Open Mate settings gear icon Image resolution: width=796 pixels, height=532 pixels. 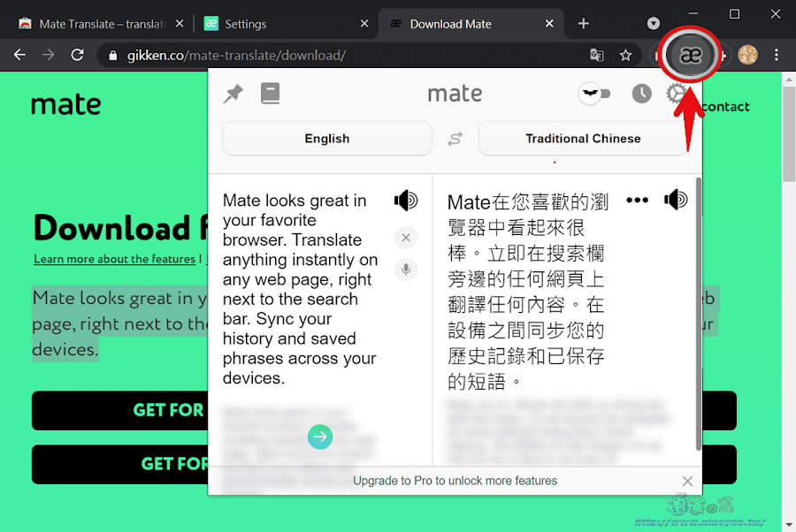pyautogui.click(x=677, y=94)
